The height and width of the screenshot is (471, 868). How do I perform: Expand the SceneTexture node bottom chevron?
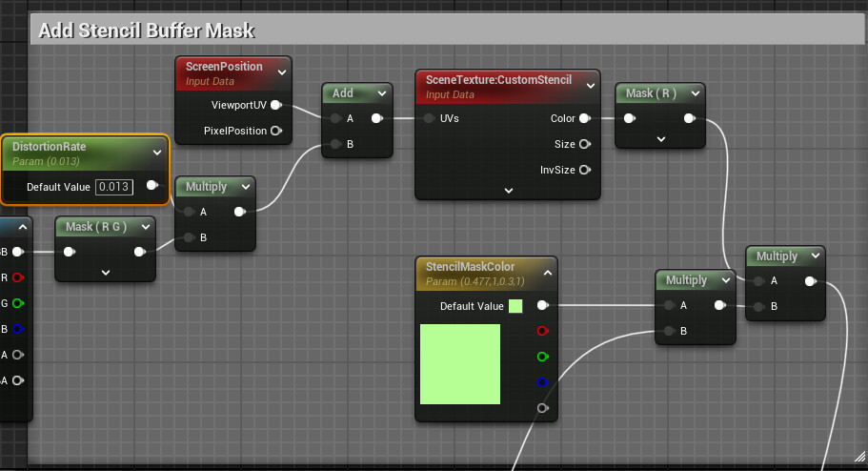point(509,191)
